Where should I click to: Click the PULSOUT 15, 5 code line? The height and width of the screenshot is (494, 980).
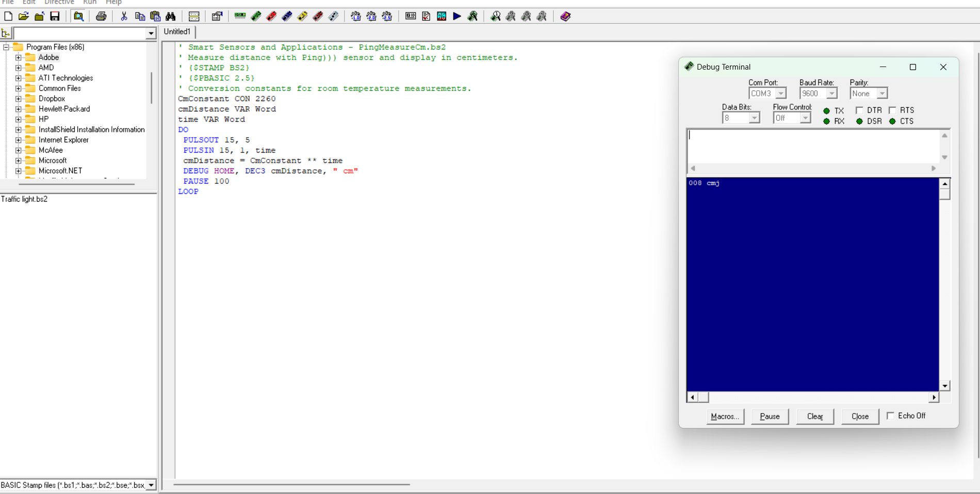click(217, 140)
